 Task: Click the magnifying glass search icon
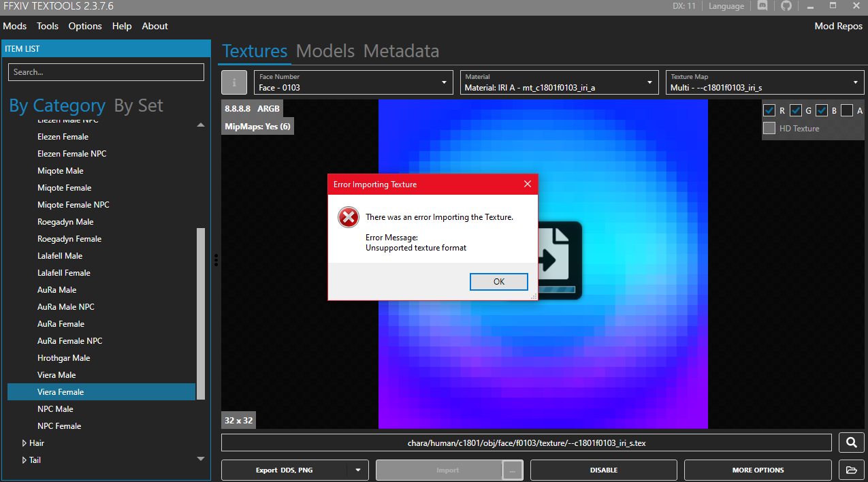click(x=851, y=443)
